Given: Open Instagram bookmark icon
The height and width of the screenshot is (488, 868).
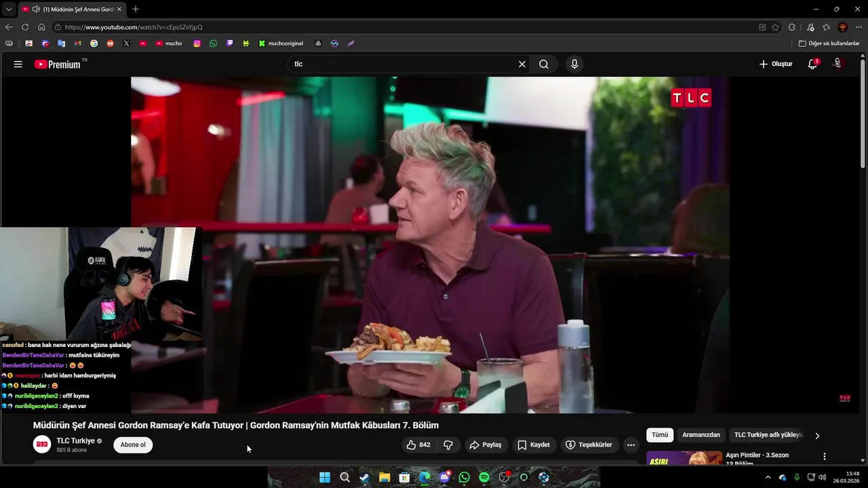Looking at the screenshot, I should (x=197, y=43).
